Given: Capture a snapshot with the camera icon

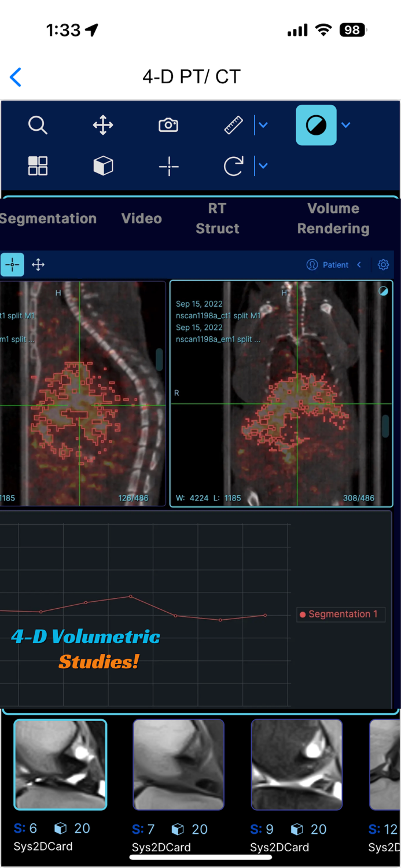Looking at the screenshot, I should tap(168, 125).
